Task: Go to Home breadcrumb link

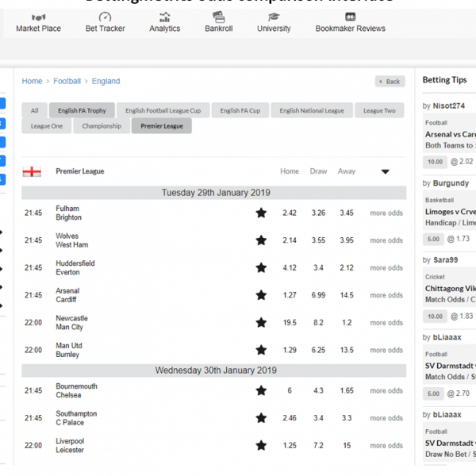Action: pos(32,82)
